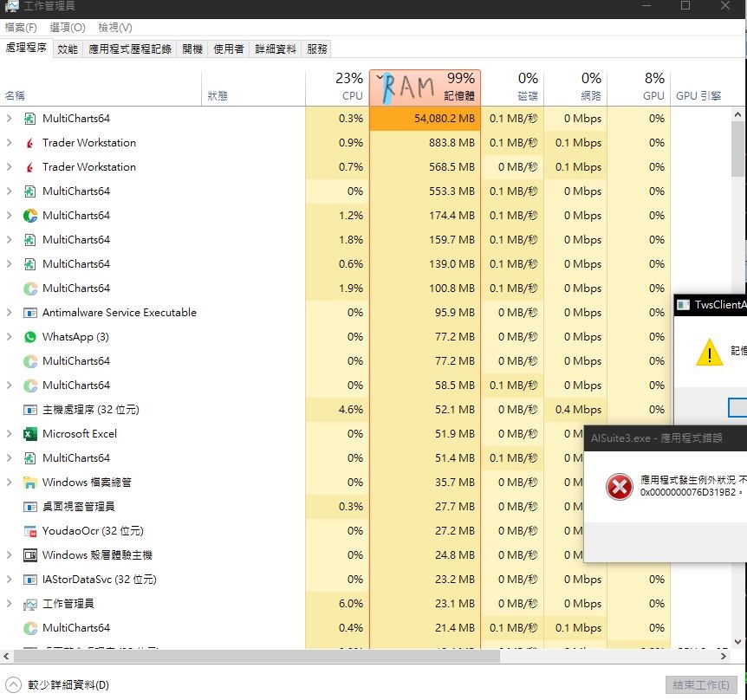Click the Antimalware Service Executable icon
Screen dimensions: 747x700
pos(30,313)
